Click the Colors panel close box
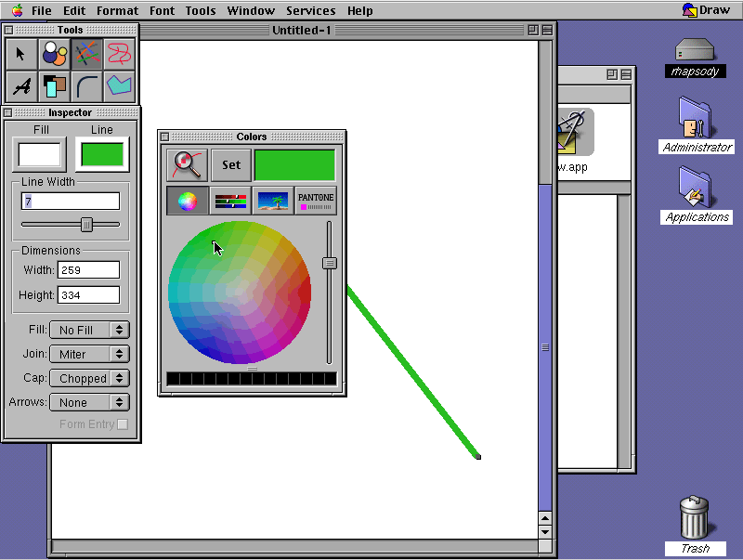 [x=165, y=137]
